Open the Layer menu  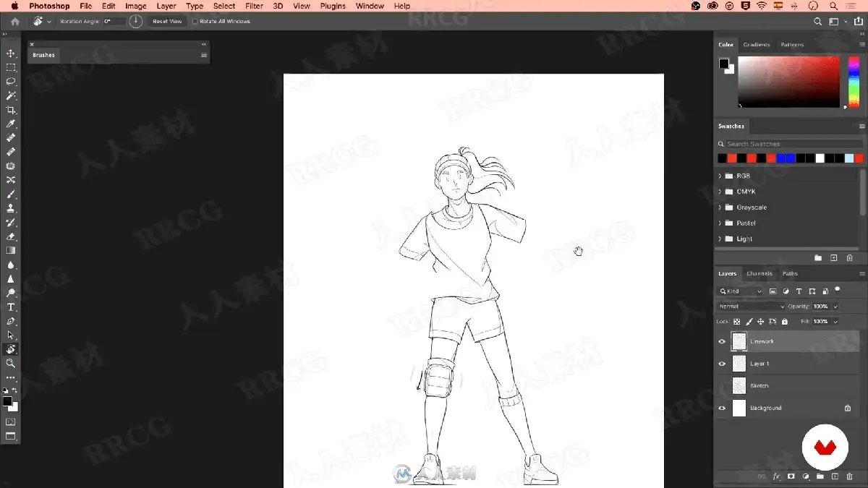(x=166, y=6)
